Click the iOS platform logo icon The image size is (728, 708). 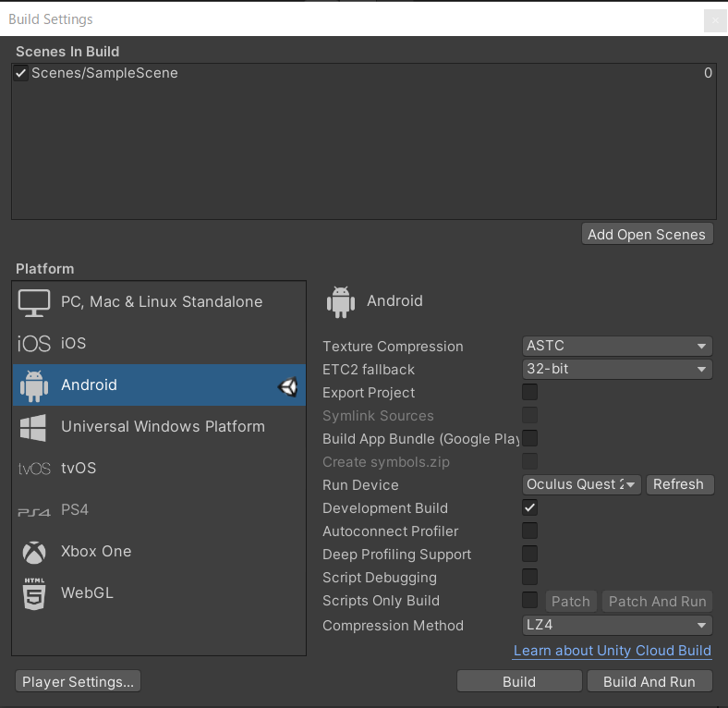point(33,344)
